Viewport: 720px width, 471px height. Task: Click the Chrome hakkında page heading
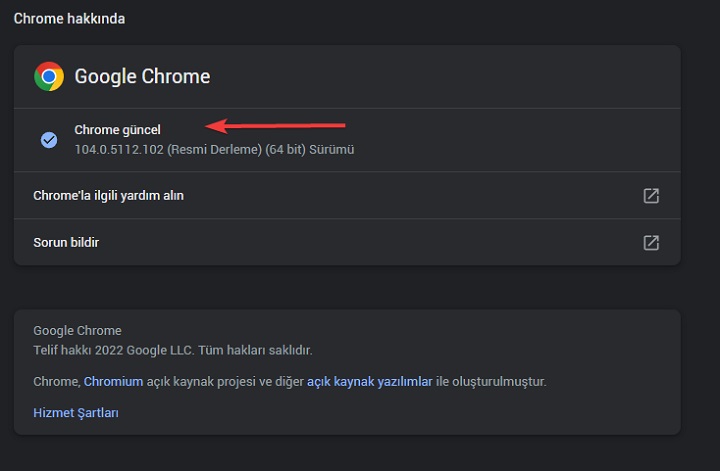(x=69, y=19)
